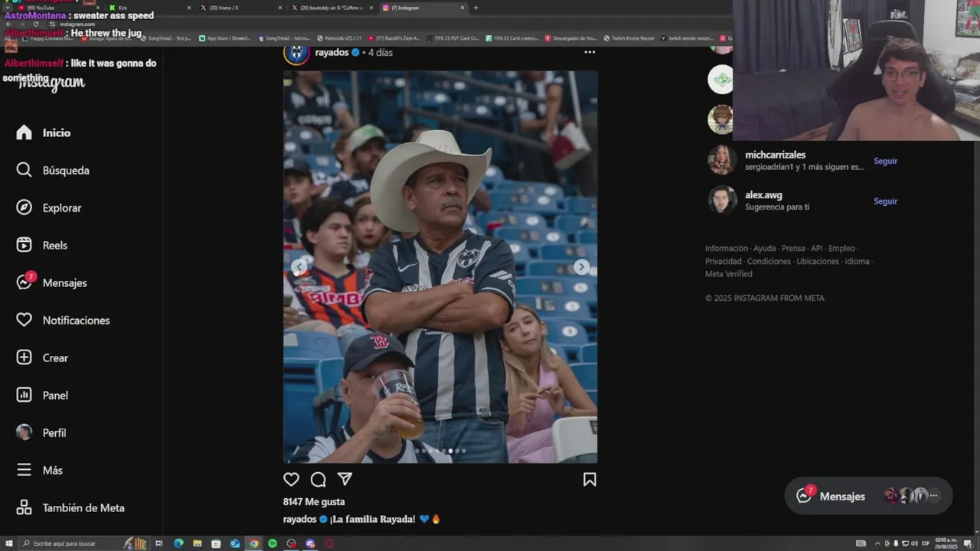Open Perfil from the sidebar
The height and width of the screenshot is (551, 980).
(x=41, y=432)
